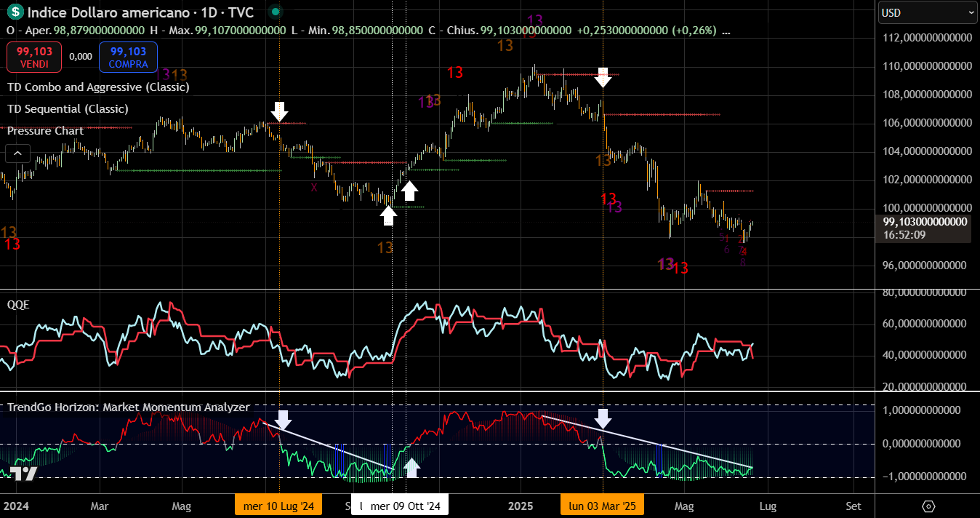This screenshot has height=518, width=980.
Task: Select TrendGo Horizon indicator title
Action: point(129,407)
